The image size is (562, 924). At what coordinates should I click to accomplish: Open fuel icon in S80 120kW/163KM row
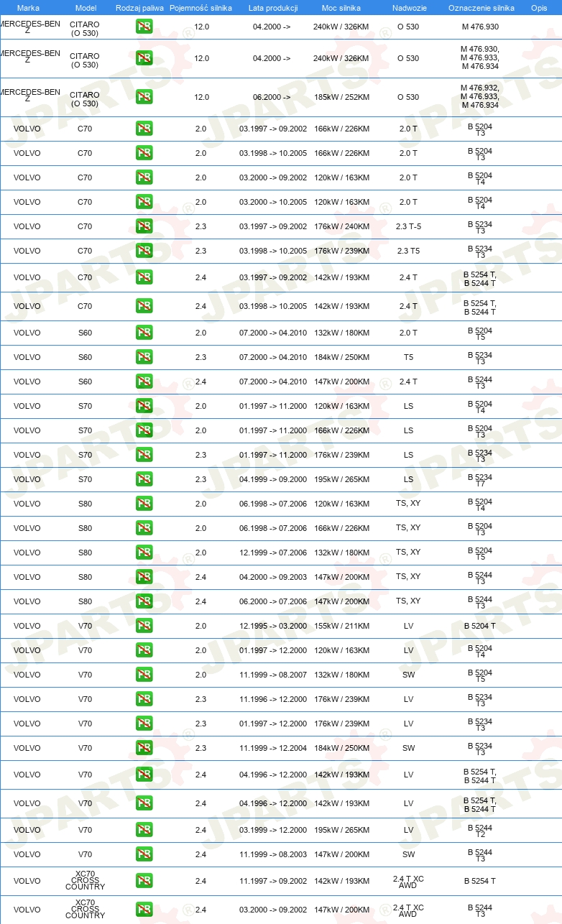144,504
